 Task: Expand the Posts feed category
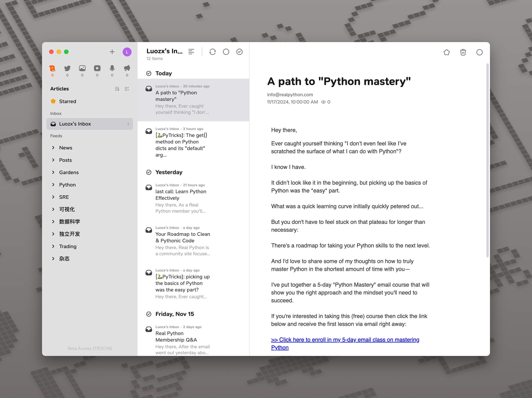tap(53, 160)
